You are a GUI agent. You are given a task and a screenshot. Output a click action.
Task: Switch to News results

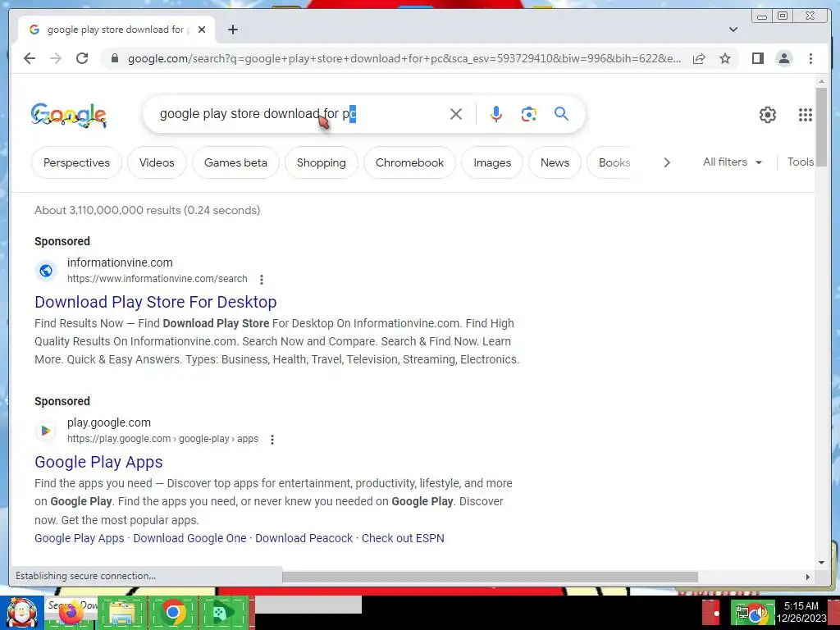(x=555, y=162)
